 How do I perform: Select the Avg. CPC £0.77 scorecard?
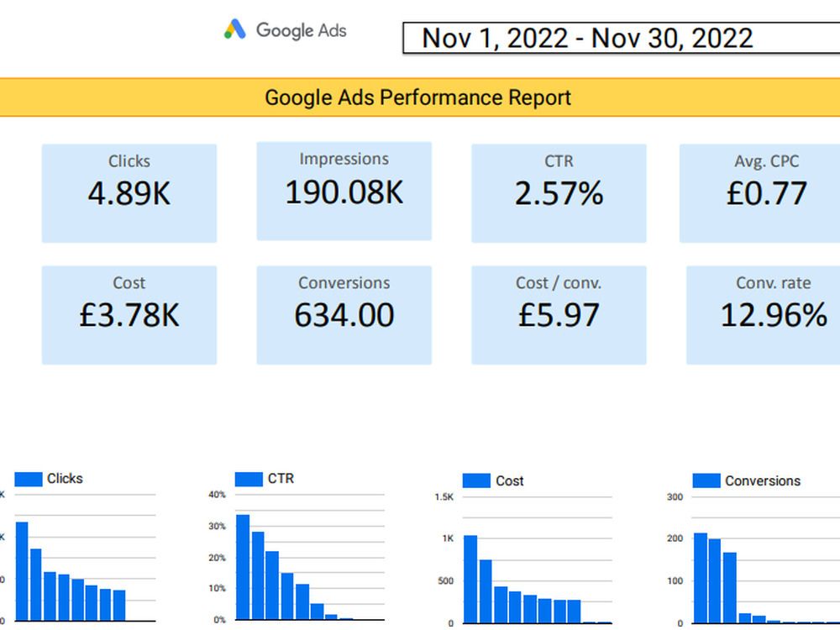759,193
